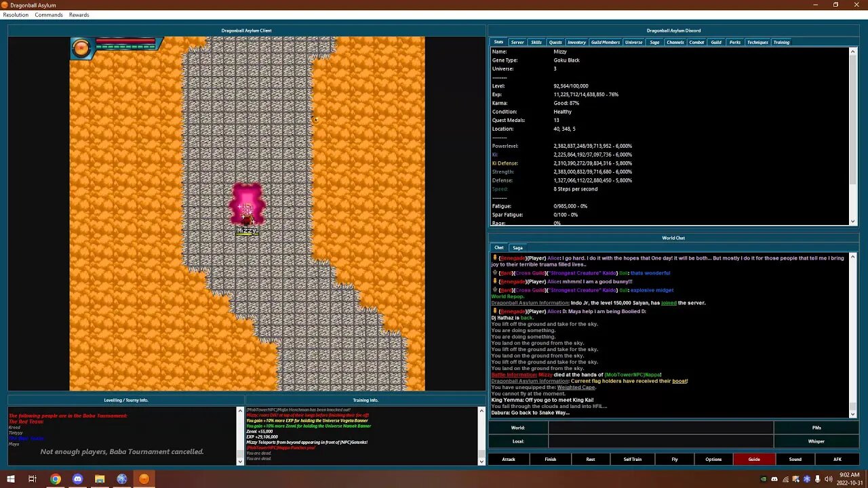Open Google Chrome from the taskbar
Viewport: 868px width, 488px height.
pos(56,479)
